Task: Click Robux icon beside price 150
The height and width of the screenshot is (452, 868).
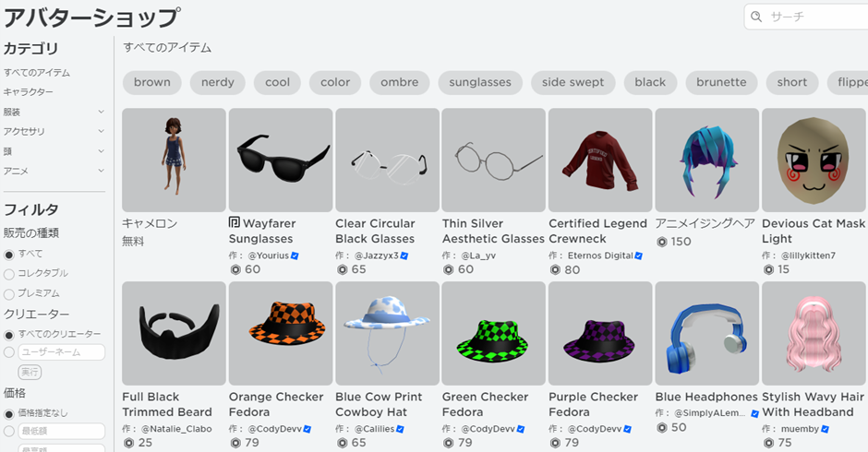Action: pos(661,242)
